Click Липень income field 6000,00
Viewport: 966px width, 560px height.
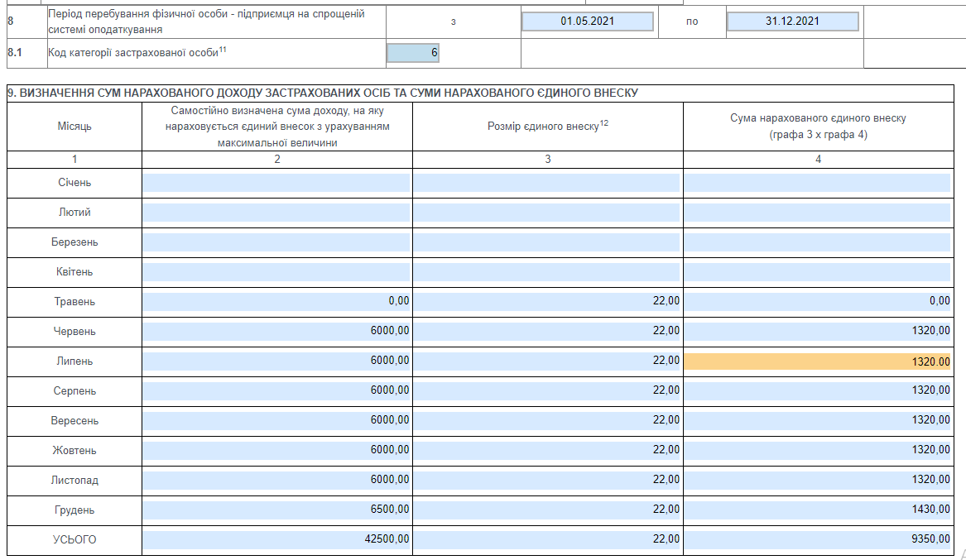point(276,361)
